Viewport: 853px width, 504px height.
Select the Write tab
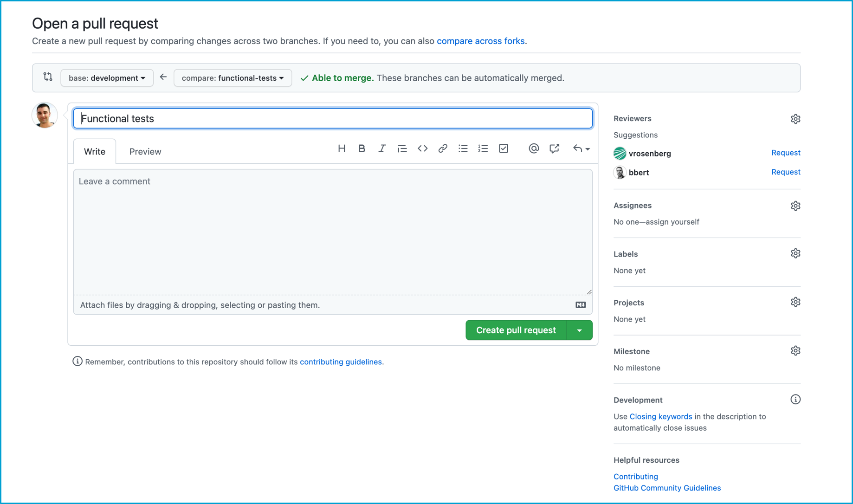pos(95,152)
